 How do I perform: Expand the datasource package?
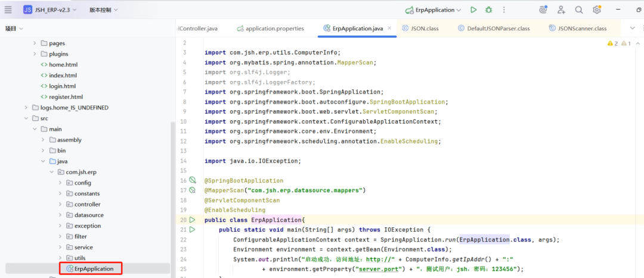(60, 215)
